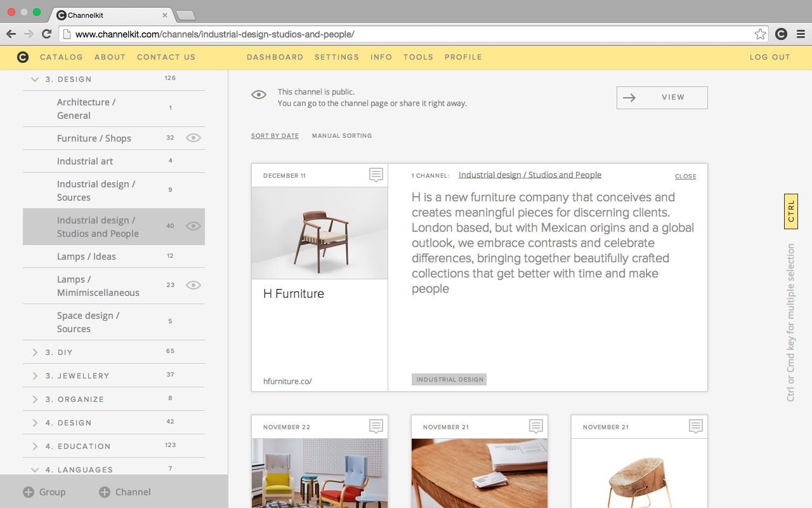Viewport: 812px width, 508px height.
Task: Open Industrial design / Studios and People channel link
Action: point(530,175)
